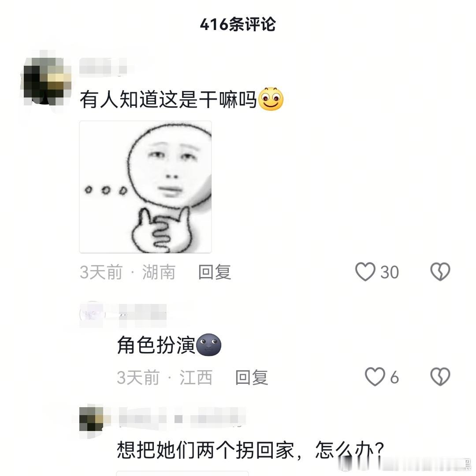Tap broken heart on the 江西 reply
Viewport: 476px width, 476px height.
pyautogui.click(x=440, y=377)
